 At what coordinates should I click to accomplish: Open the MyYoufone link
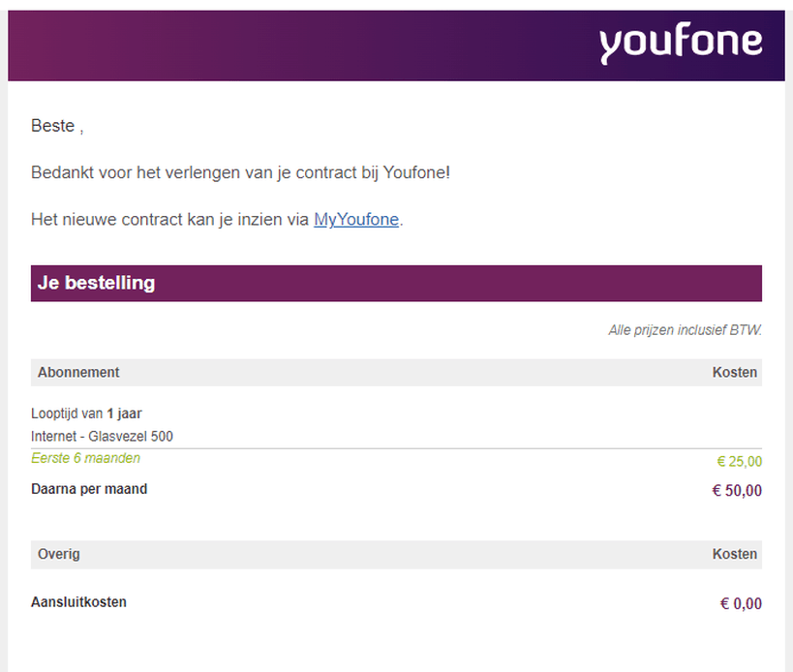pyautogui.click(x=356, y=220)
